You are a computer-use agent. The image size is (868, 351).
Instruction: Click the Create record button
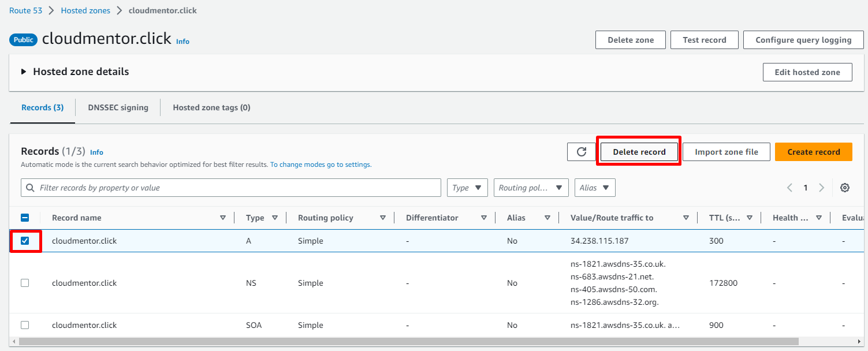(813, 152)
